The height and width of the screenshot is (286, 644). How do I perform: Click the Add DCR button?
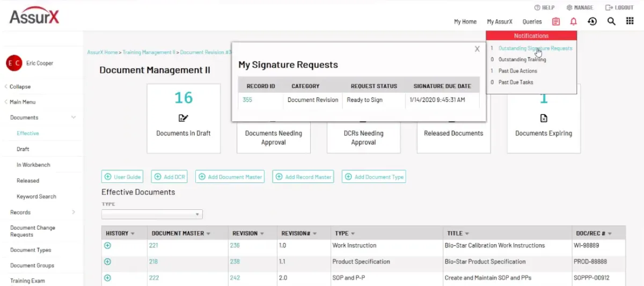[169, 177]
